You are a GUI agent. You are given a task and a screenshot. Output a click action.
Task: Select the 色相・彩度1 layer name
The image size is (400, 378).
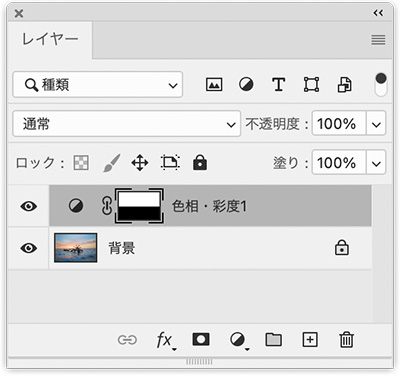point(209,206)
